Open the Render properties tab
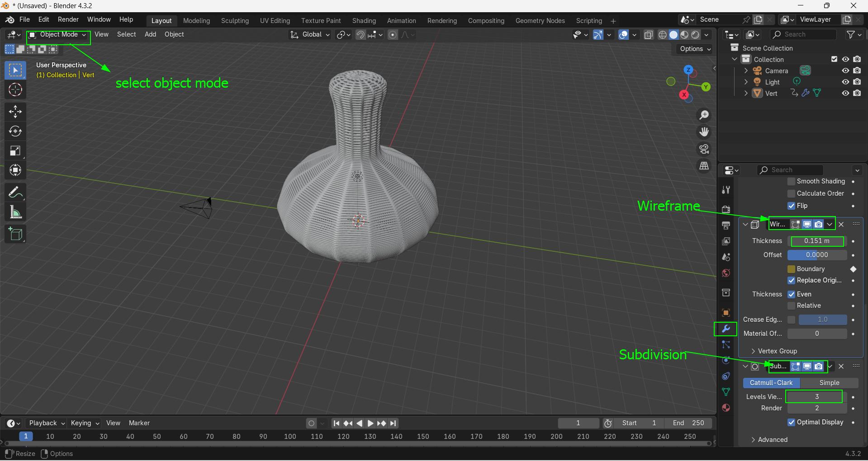 726,209
